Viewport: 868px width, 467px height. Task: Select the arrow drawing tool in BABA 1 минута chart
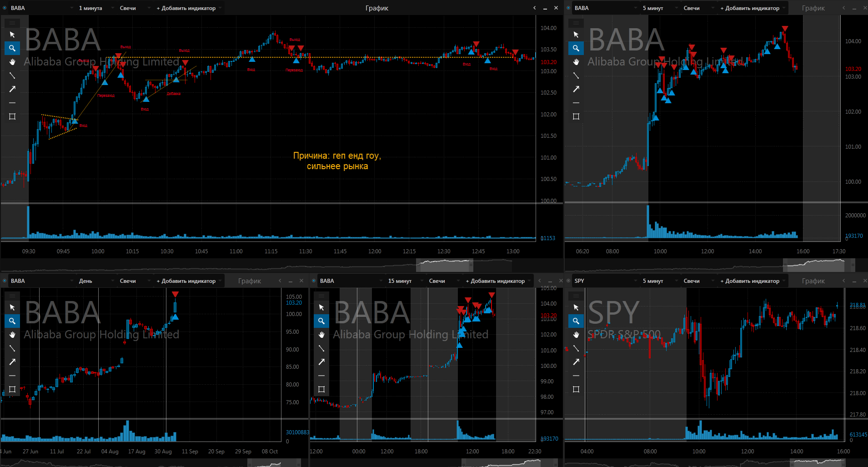12,89
